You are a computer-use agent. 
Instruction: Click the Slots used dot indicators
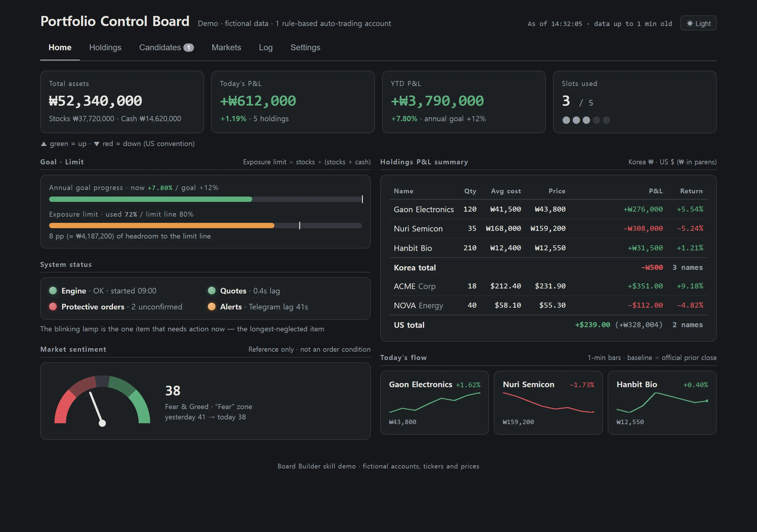(x=586, y=120)
